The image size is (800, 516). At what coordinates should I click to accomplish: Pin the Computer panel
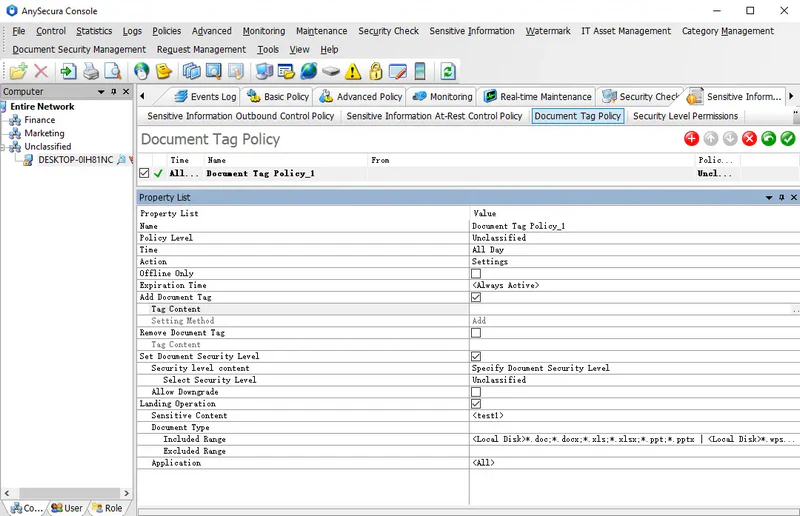coord(113,92)
